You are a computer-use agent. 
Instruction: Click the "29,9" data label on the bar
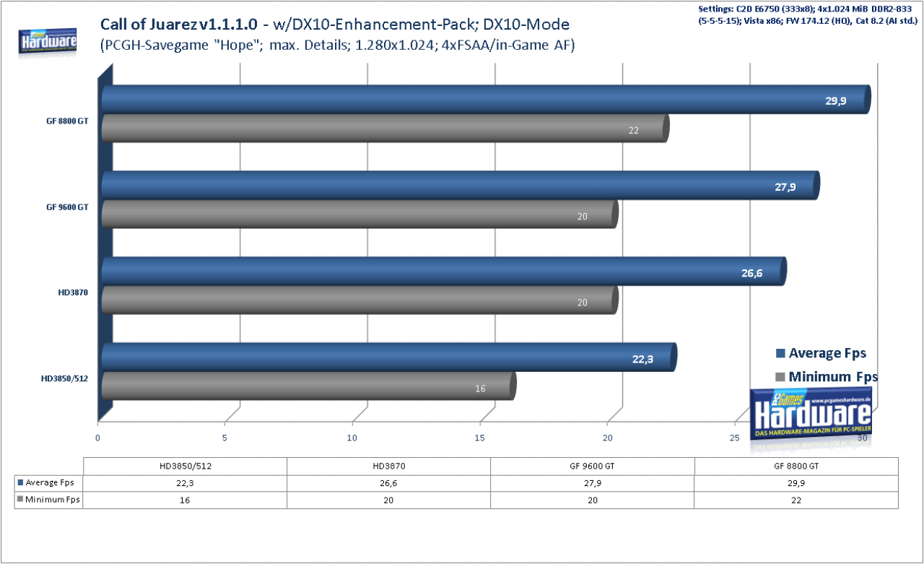(x=836, y=103)
